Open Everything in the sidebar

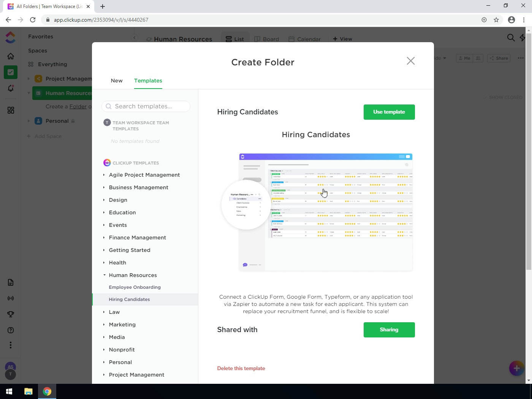click(x=52, y=64)
